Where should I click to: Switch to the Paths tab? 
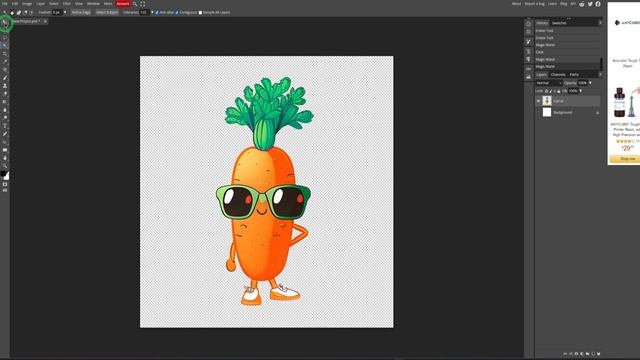(x=574, y=75)
